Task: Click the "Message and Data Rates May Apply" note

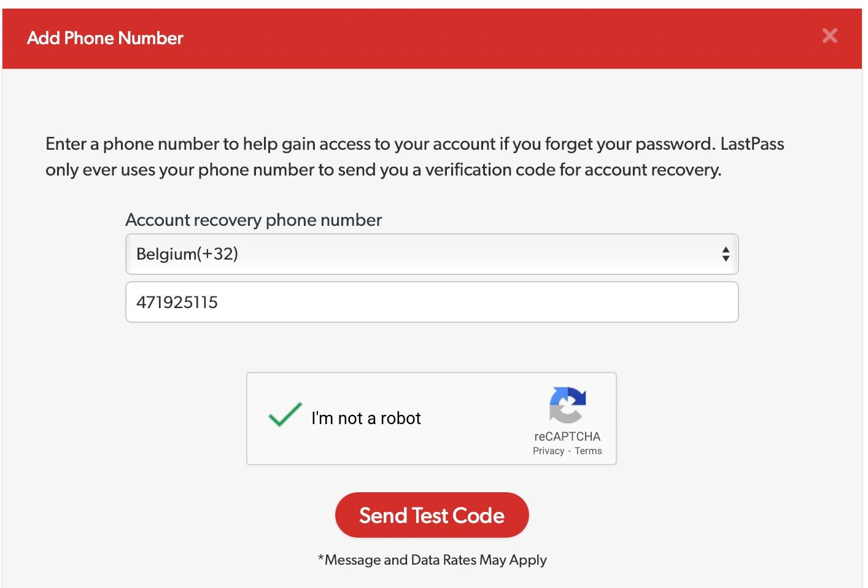Action: tap(432, 560)
